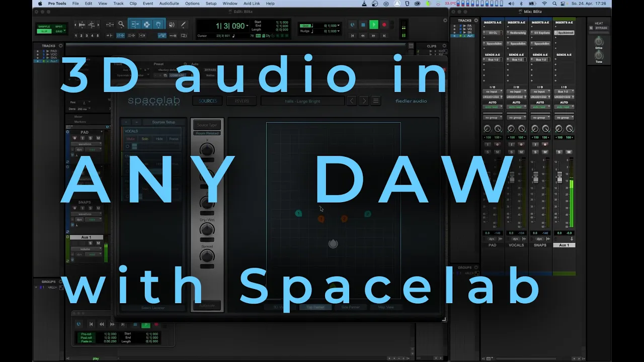The height and width of the screenshot is (362, 644).
Task: Mute the Aux 1 channel in the Mix window
Action: pyautogui.click(x=569, y=152)
